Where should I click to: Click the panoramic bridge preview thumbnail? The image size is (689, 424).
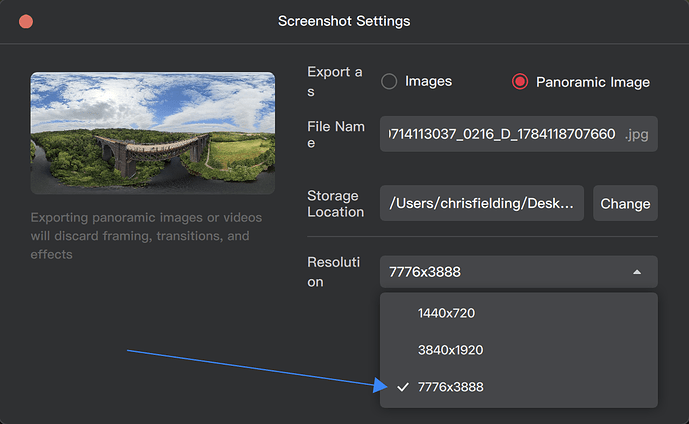click(x=152, y=133)
